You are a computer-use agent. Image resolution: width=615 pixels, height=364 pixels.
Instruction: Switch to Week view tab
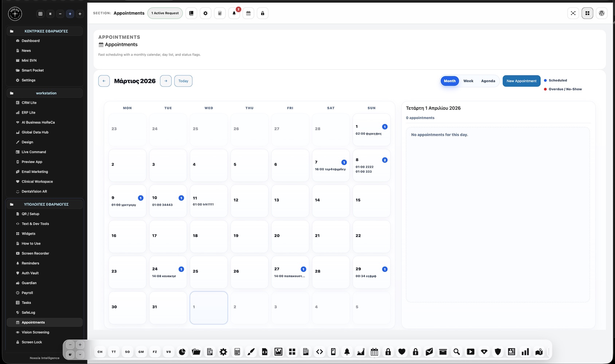tap(468, 81)
